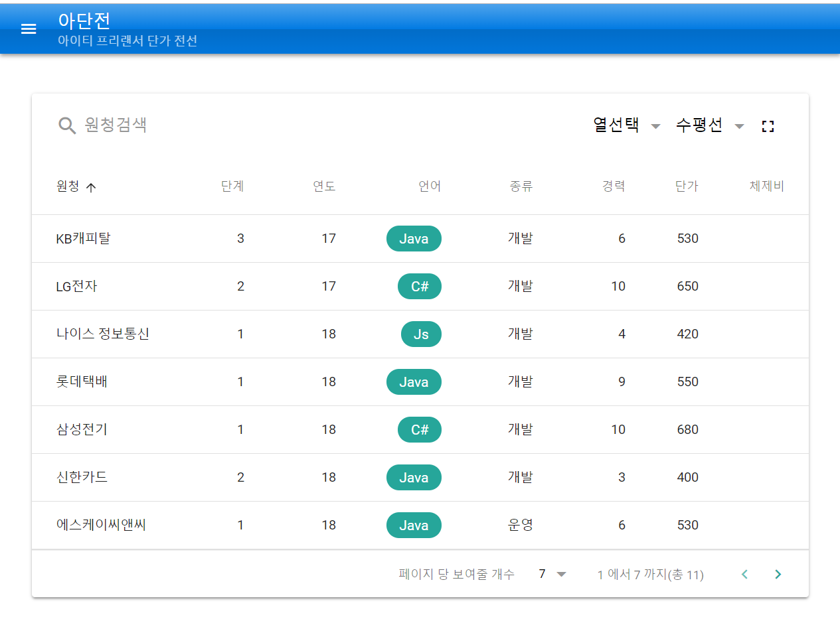840x631 pixels.
Task: Sort by 연도 column header
Action: coord(324,186)
